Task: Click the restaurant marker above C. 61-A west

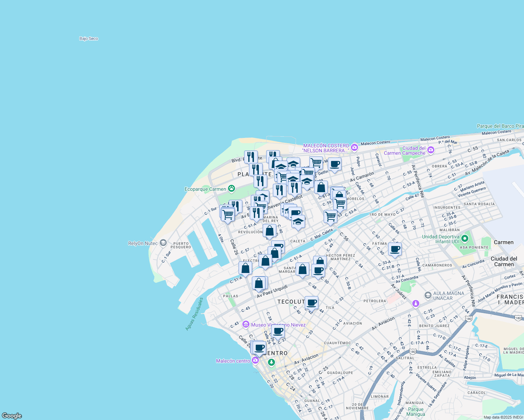Action: tap(256, 213)
